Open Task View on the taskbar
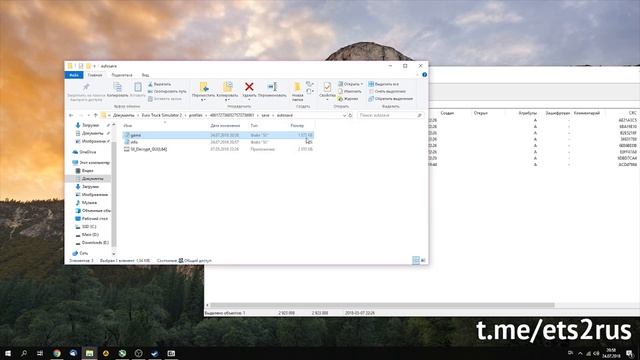Viewport: 640px width, 360px height. click(x=40, y=353)
